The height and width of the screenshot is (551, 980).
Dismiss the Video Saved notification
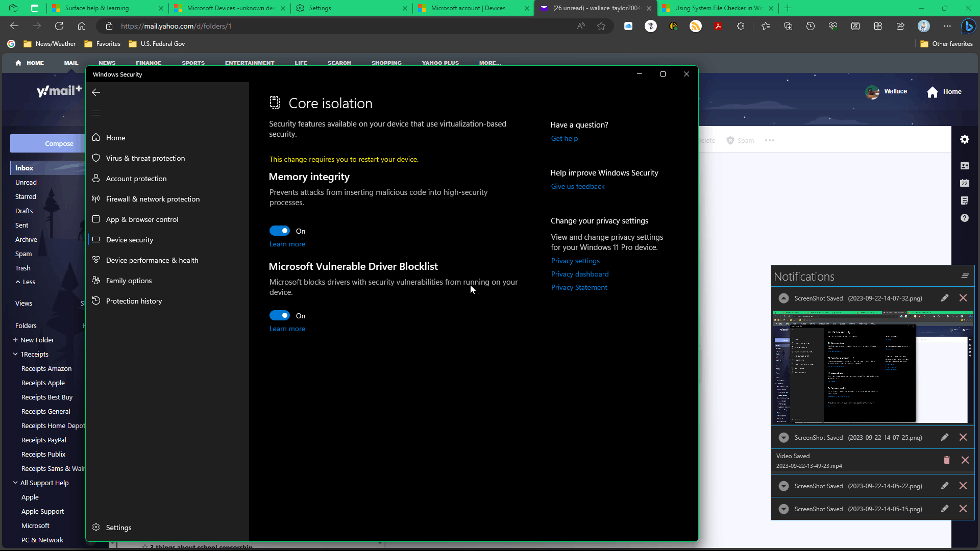965,460
